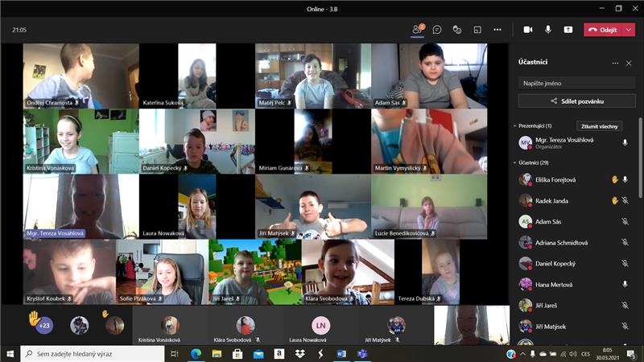
Task: Close the Účastníci side panel
Action: (x=629, y=64)
